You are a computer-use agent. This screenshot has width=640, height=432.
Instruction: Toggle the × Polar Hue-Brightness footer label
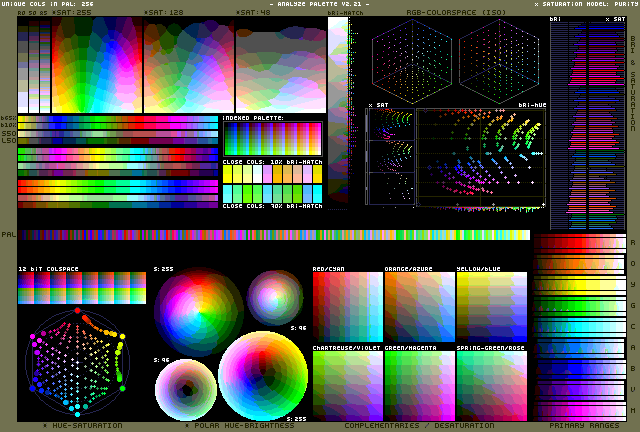239,425
